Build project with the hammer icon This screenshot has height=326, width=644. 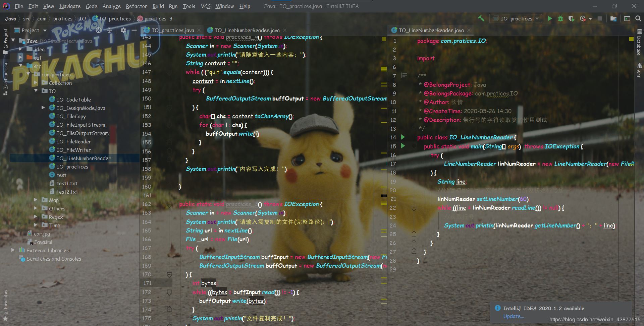(481, 19)
